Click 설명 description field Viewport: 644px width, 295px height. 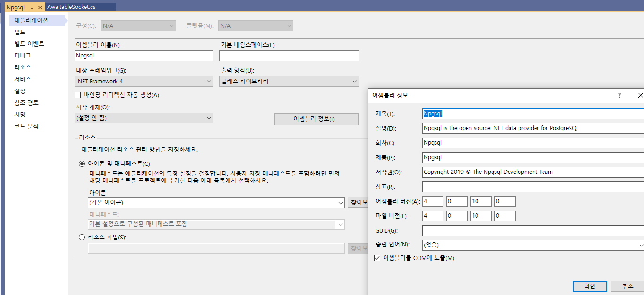point(533,128)
